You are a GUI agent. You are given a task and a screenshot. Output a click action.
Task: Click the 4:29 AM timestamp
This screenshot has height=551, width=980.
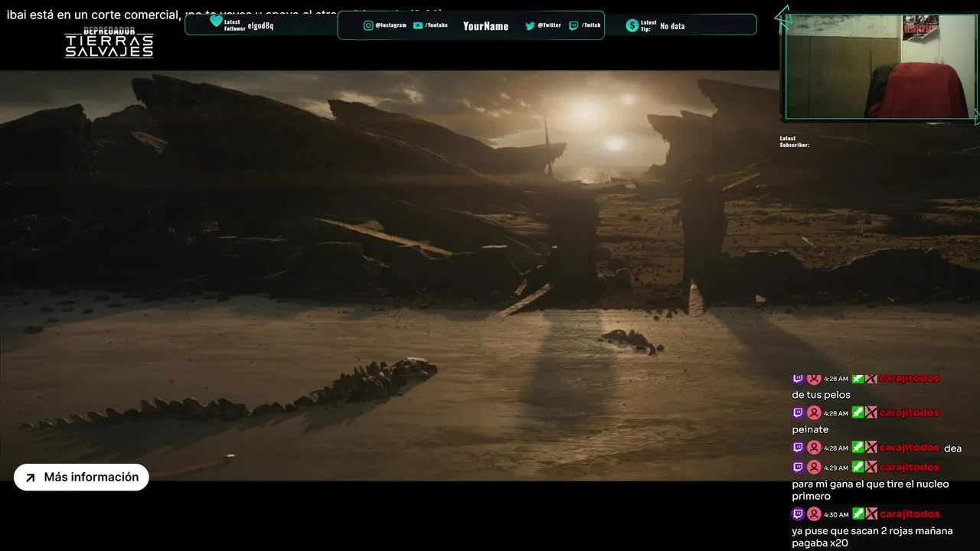836,468
